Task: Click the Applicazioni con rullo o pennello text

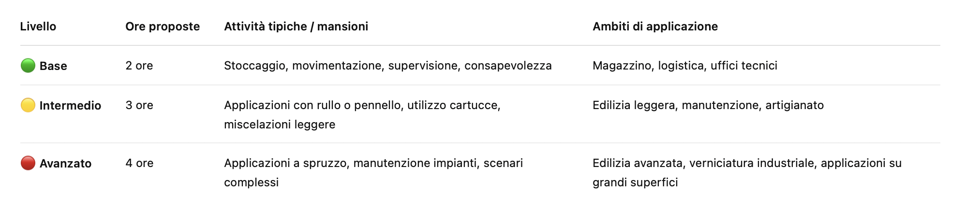Action: [362, 105]
